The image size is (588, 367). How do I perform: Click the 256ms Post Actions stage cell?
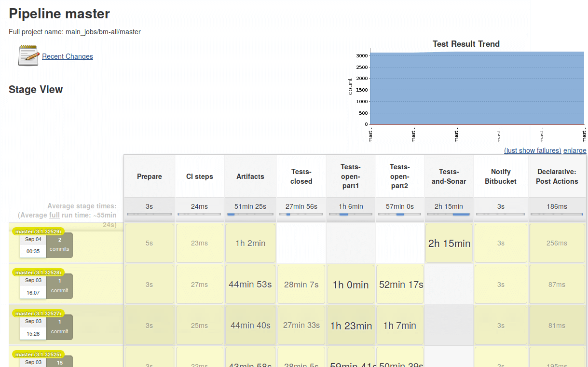[x=557, y=244]
